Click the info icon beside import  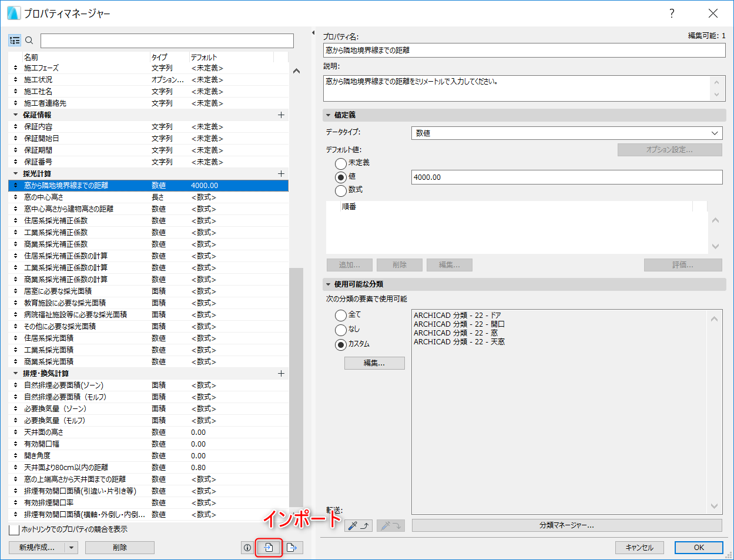(247, 548)
